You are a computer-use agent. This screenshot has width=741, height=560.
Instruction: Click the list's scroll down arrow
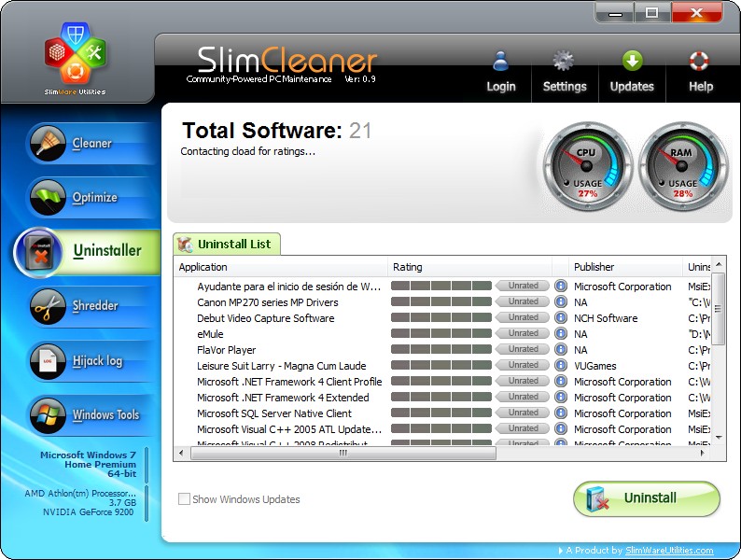coord(719,438)
